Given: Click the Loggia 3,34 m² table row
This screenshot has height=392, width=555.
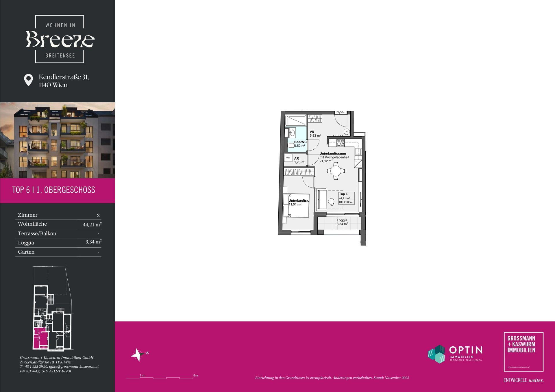Looking at the screenshot, I should (58, 243).
